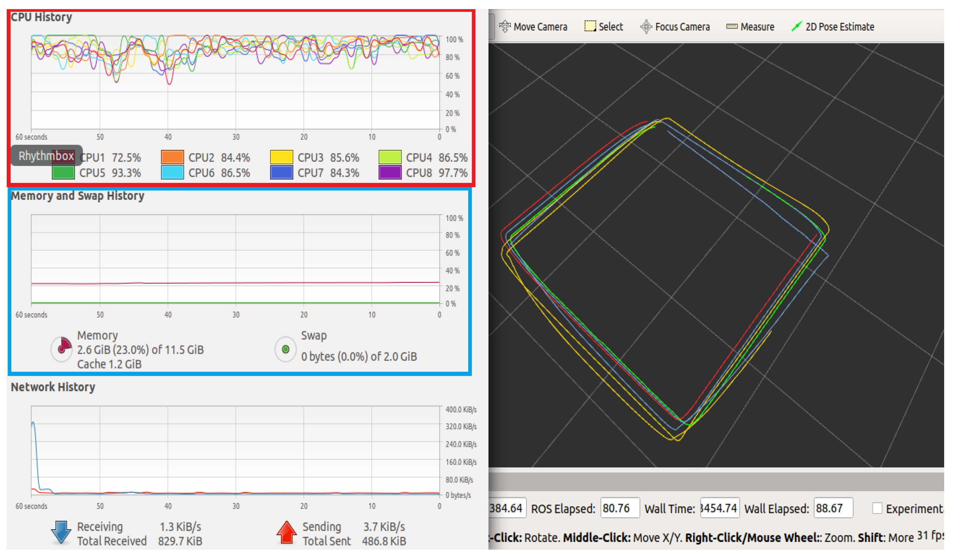Viewport: 953px width, 560px height.
Task: Click the blue Receiving down-arrow icon
Action: tap(61, 532)
